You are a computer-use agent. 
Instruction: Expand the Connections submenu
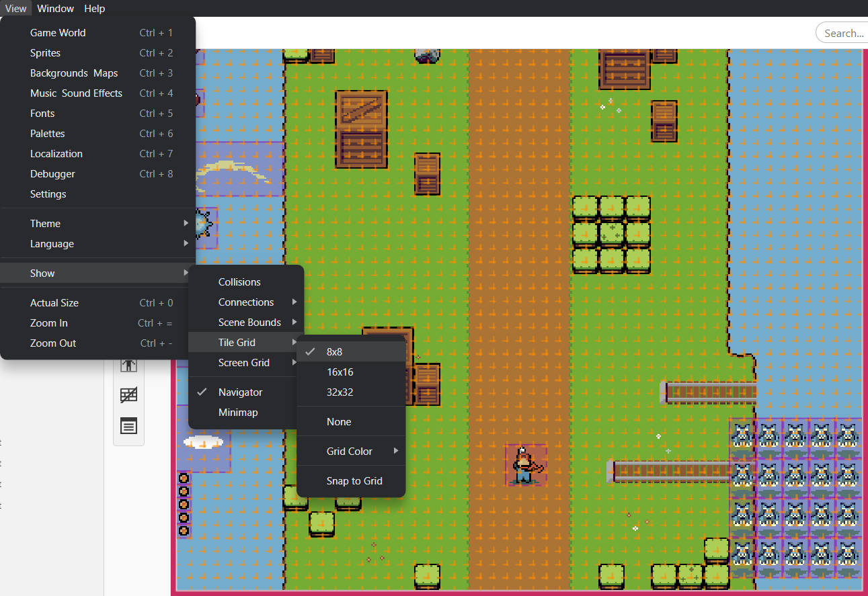coord(246,302)
